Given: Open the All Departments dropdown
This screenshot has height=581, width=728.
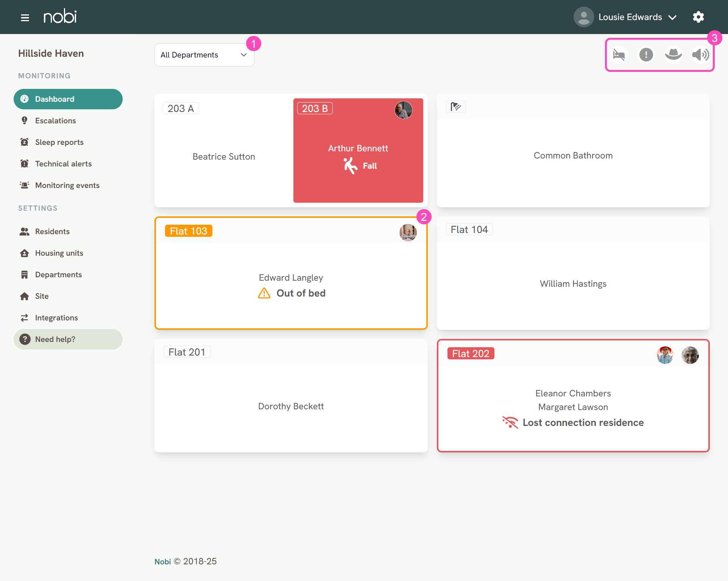Looking at the screenshot, I should (x=204, y=54).
